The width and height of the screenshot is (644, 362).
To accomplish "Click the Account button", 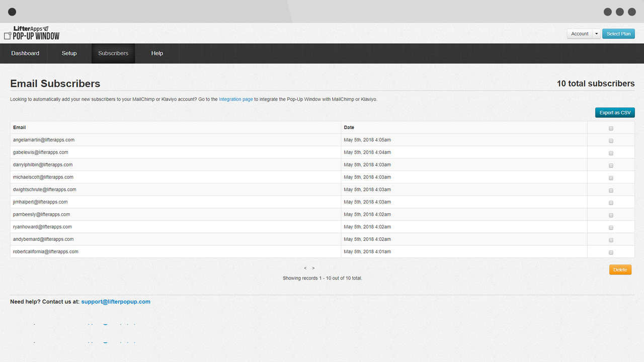I will (x=580, y=34).
